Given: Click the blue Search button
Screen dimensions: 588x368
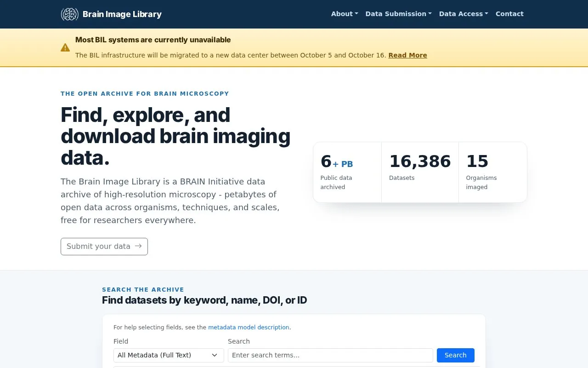Looking at the screenshot, I should point(456,355).
